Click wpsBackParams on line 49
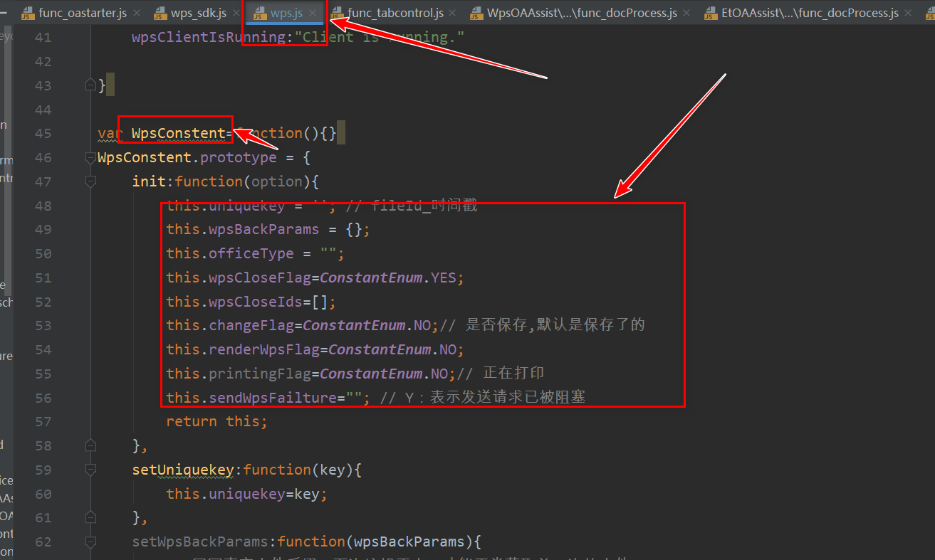 (264, 229)
